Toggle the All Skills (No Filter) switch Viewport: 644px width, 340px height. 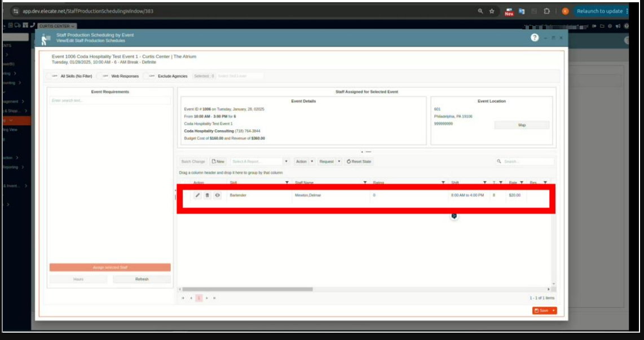55,76
